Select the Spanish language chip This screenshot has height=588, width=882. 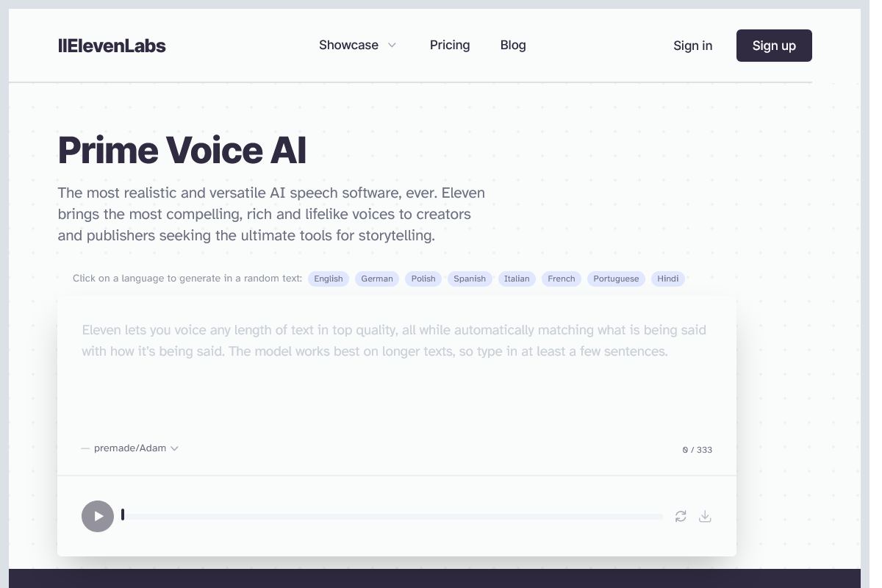[x=470, y=279]
